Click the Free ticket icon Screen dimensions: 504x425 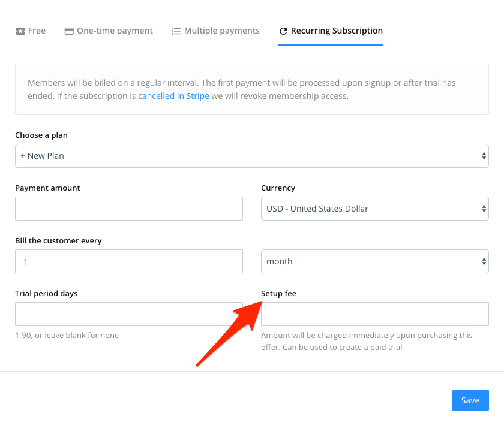[20, 31]
